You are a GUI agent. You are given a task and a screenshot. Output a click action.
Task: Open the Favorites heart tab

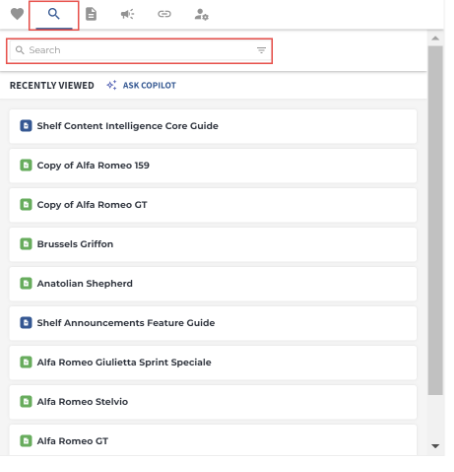(17, 14)
